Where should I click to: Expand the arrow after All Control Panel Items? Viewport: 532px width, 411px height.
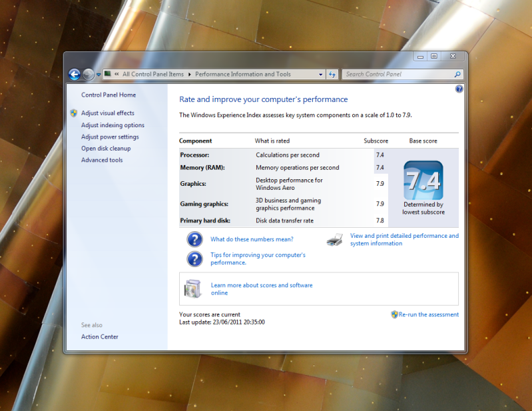coord(190,74)
